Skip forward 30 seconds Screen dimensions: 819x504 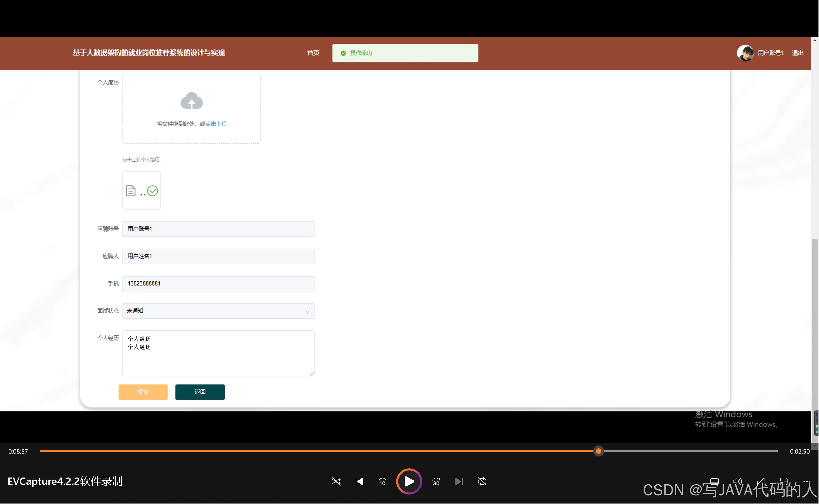[x=436, y=481]
